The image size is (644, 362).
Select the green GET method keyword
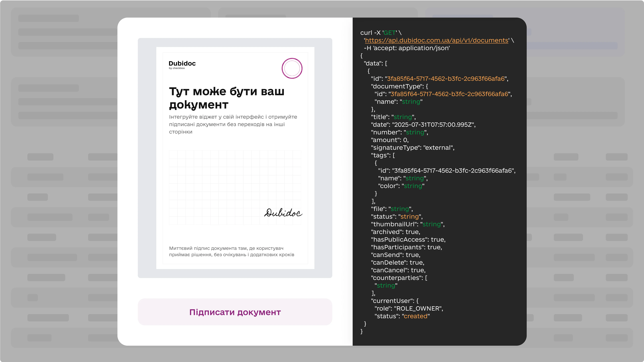pyautogui.click(x=389, y=33)
